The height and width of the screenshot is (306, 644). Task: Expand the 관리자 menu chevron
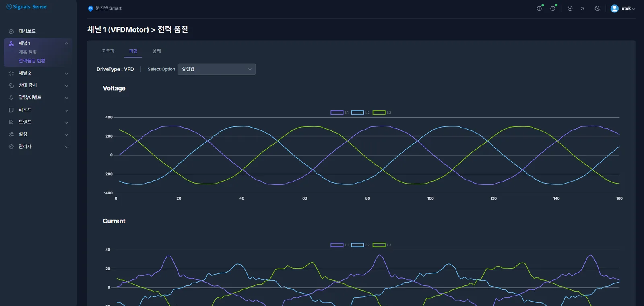[x=67, y=147]
